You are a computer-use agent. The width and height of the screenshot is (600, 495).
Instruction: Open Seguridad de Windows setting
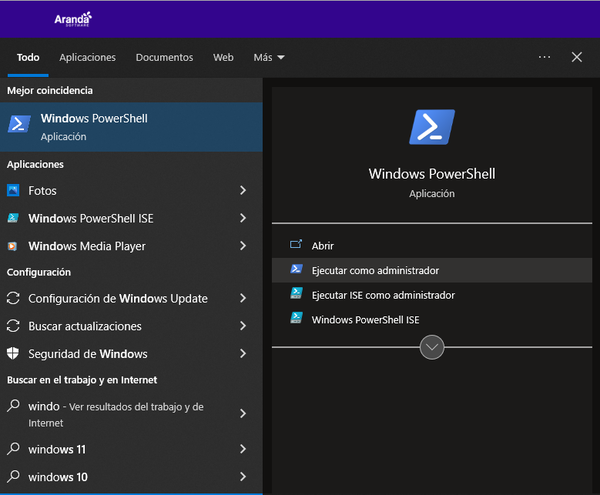coord(131,353)
